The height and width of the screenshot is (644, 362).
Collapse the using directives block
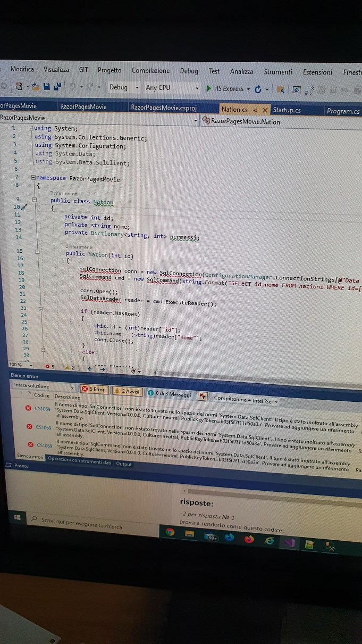pos(31,128)
